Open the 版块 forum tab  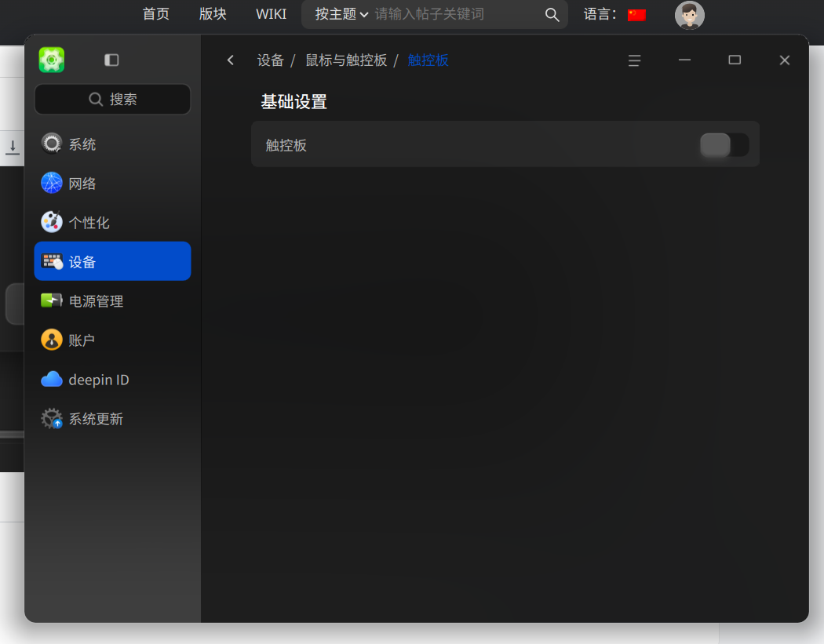click(x=213, y=14)
